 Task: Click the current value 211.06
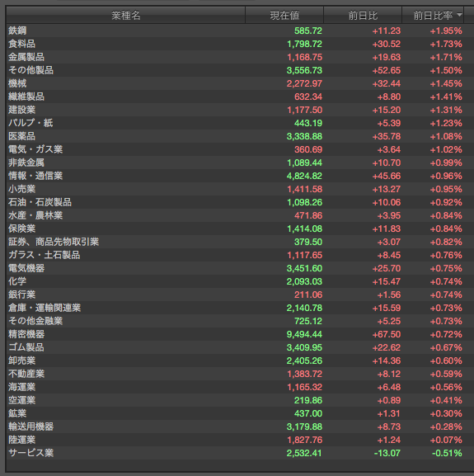[x=308, y=295]
